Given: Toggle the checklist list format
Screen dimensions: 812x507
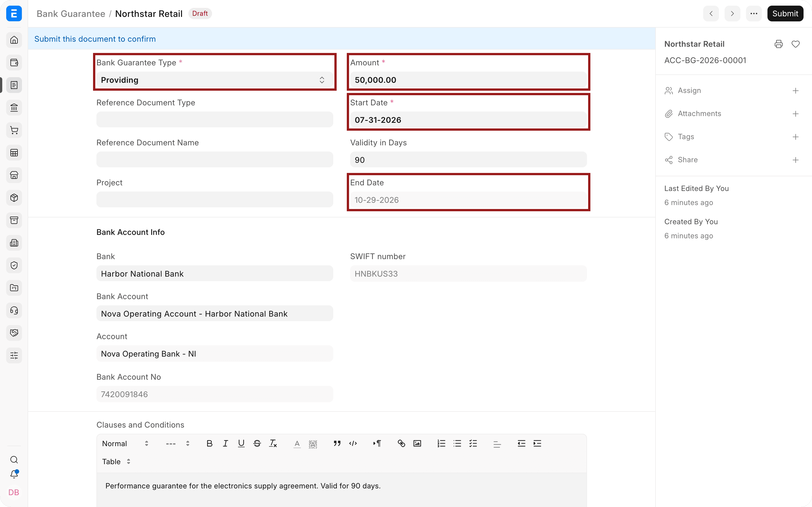Looking at the screenshot, I should 473,443.
